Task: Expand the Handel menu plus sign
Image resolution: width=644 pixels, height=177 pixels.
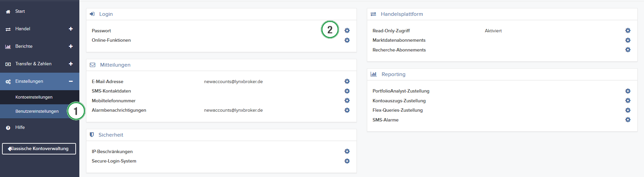Action: pos(71,29)
